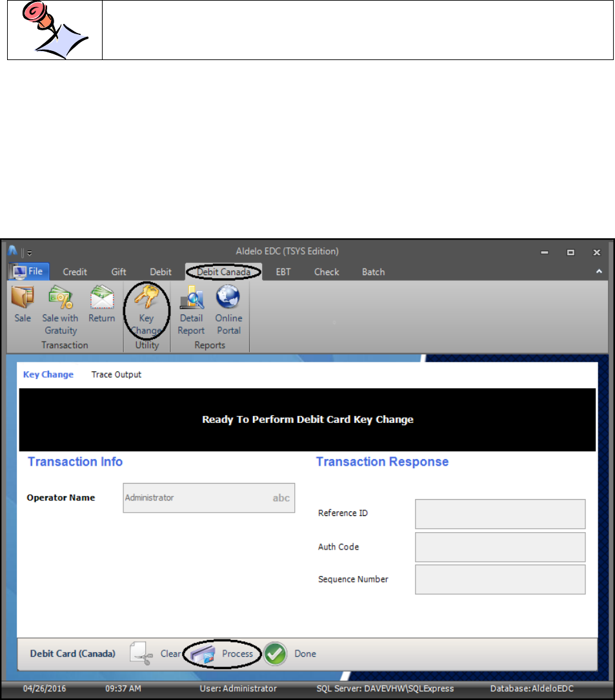Collapse the ribbon with the chevron
The width and height of the screenshot is (615, 700).
[599, 271]
